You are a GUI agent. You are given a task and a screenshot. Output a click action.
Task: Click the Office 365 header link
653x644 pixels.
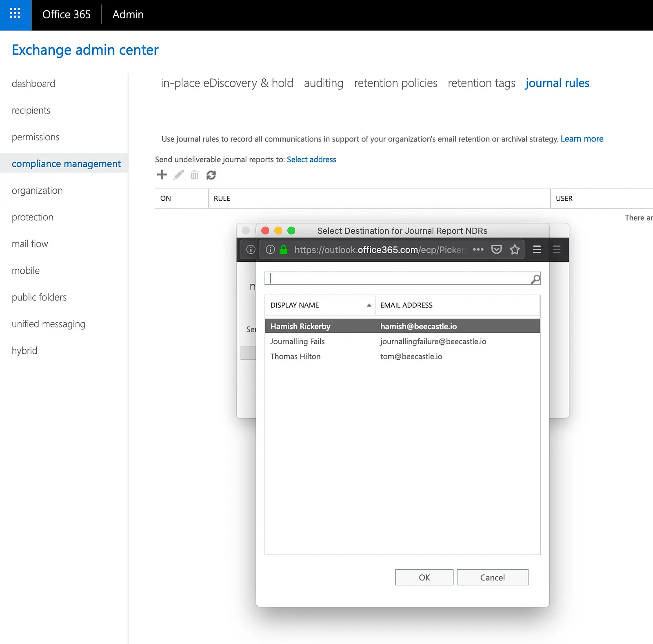click(67, 14)
